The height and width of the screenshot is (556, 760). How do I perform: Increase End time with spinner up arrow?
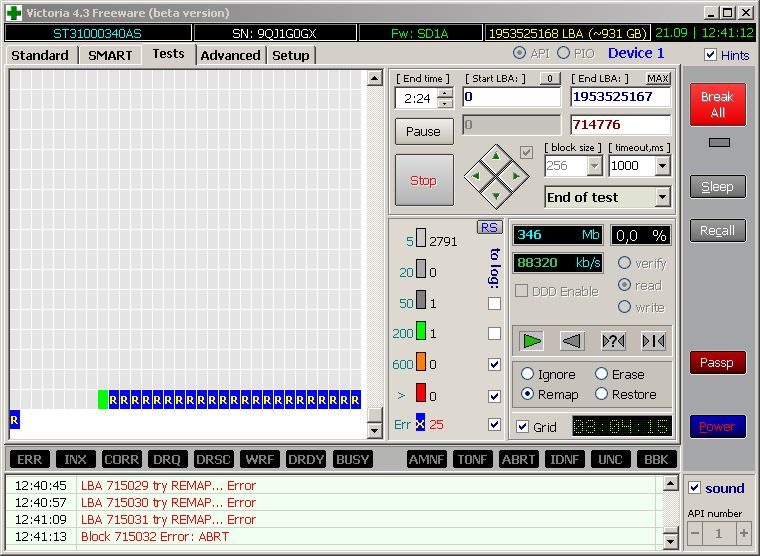[445, 94]
